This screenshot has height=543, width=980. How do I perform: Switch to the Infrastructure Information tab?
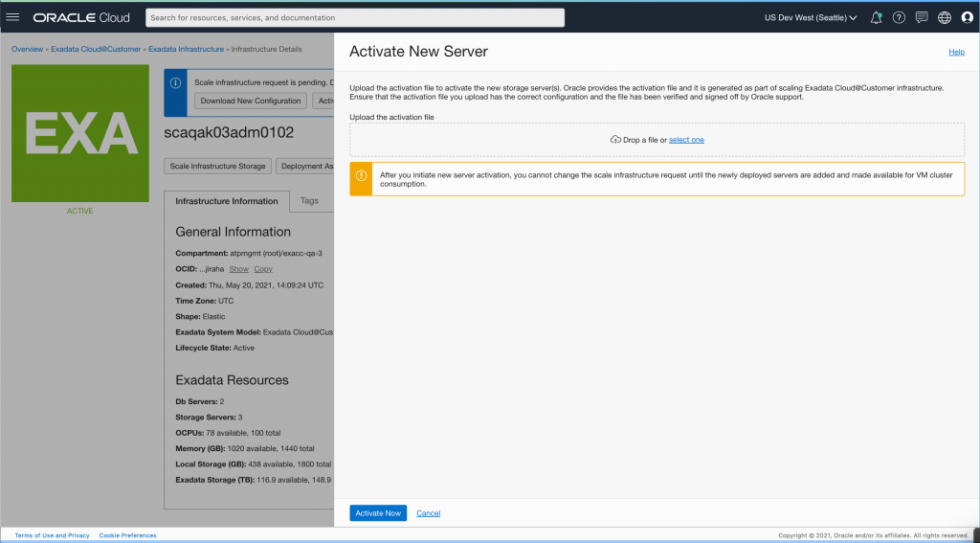[227, 201]
